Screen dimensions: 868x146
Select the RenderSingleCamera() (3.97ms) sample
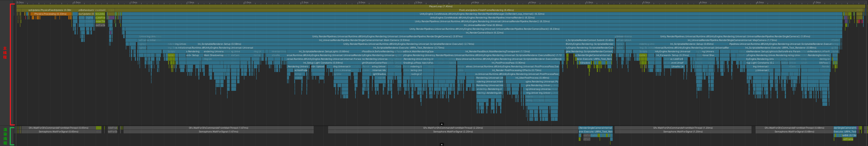click(387, 36)
